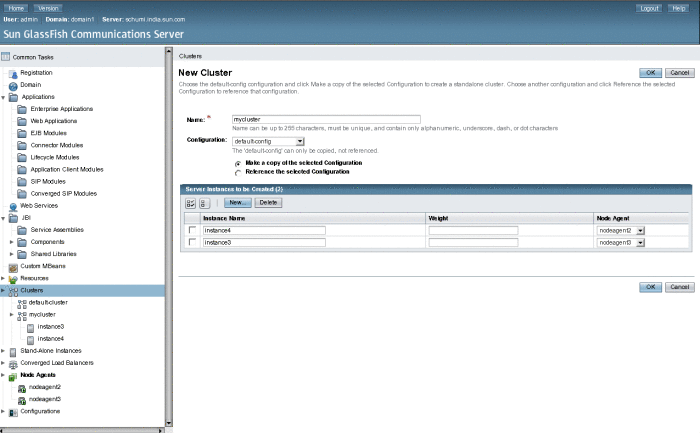
Task: Click the bottom Cancel button
Action: point(679,287)
